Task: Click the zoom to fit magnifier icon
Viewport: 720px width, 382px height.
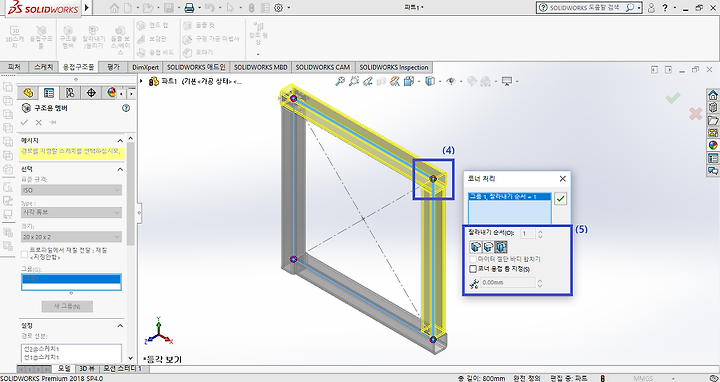Action: click(x=340, y=81)
